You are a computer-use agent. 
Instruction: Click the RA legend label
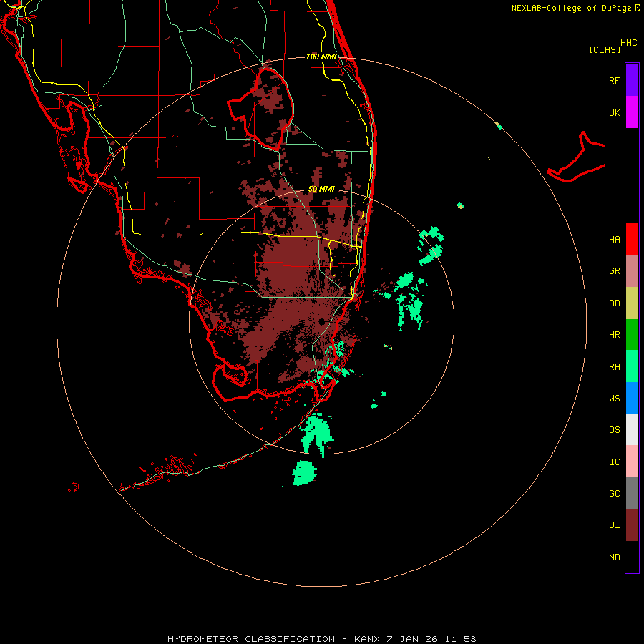pos(614,367)
